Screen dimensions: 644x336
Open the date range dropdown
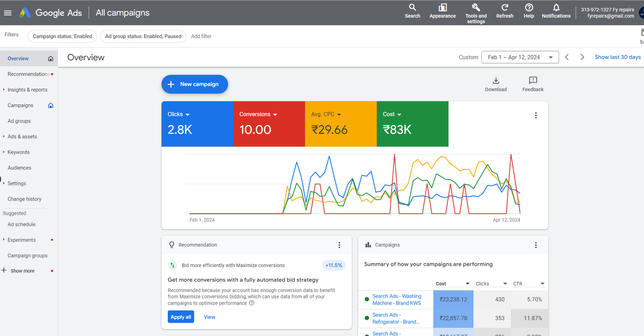click(520, 57)
